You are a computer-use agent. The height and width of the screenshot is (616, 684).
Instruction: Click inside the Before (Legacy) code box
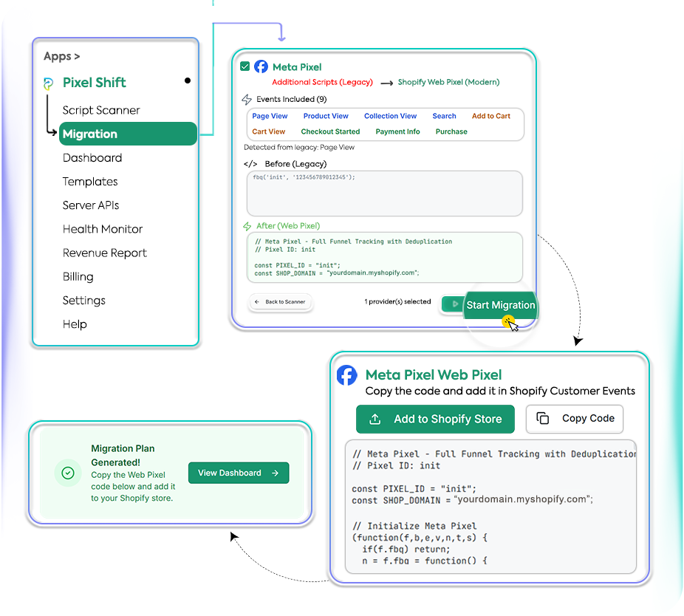(384, 194)
